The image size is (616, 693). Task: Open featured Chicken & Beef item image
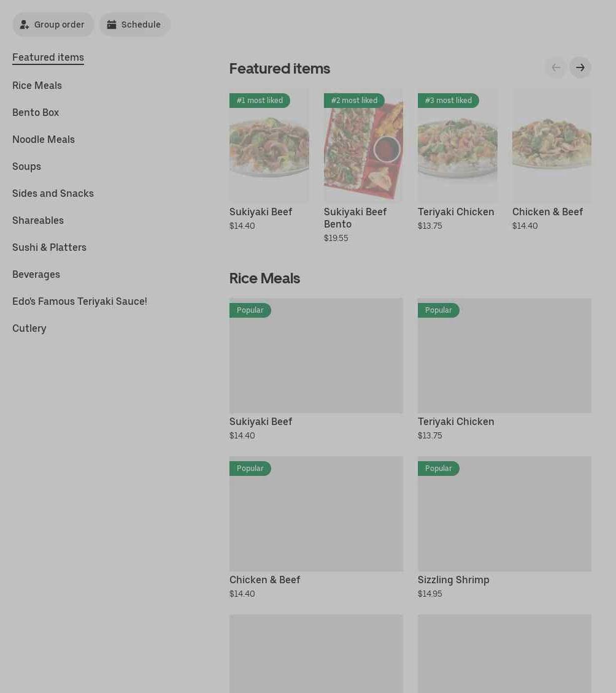[552, 146]
